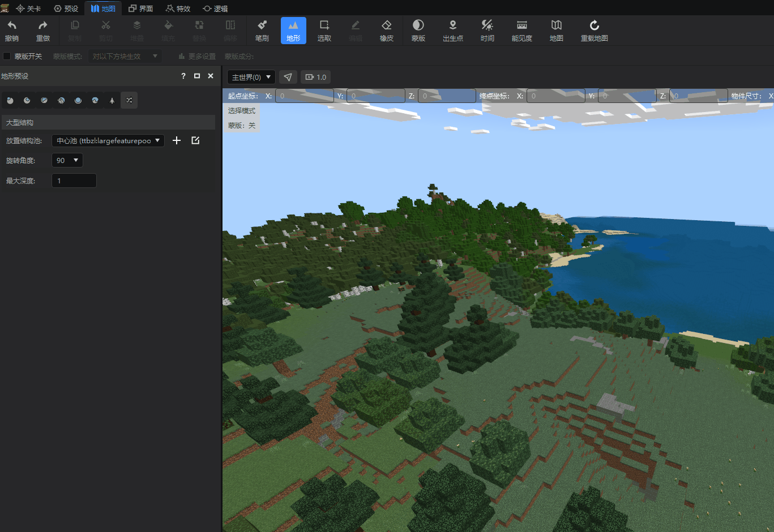774x532 pixels.
Task: Switch to the 特效 tab
Action: 178,8
